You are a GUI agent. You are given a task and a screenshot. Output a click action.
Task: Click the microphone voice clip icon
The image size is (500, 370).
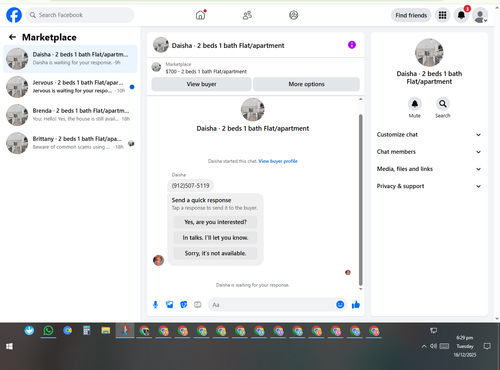pyautogui.click(x=155, y=304)
